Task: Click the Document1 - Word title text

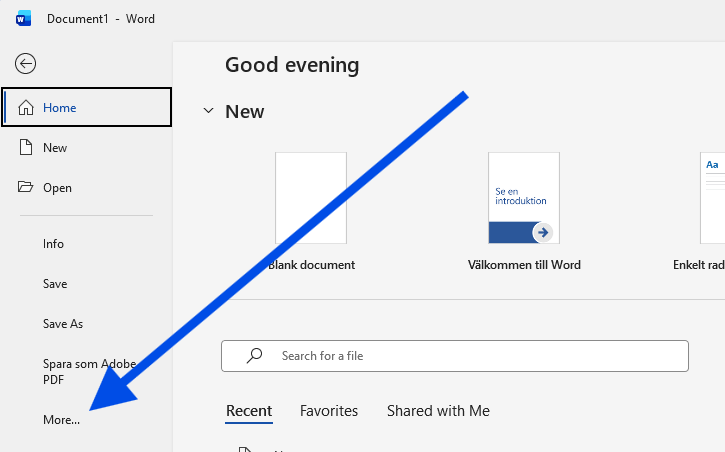Action: (x=101, y=19)
